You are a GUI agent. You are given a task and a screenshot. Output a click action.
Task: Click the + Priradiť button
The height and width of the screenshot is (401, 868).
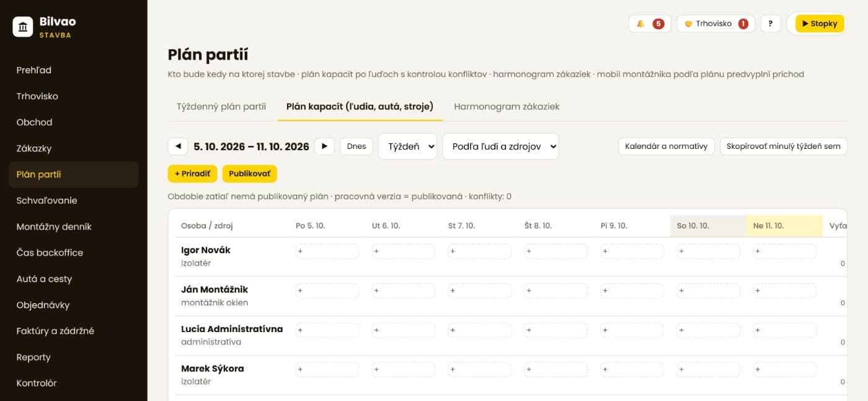pos(192,174)
